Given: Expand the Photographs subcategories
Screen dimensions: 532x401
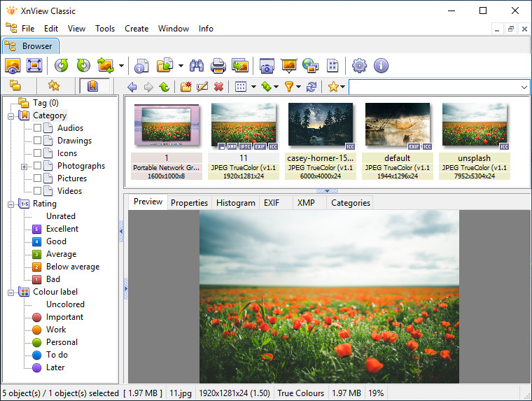Looking at the screenshot, I should point(24,167).
